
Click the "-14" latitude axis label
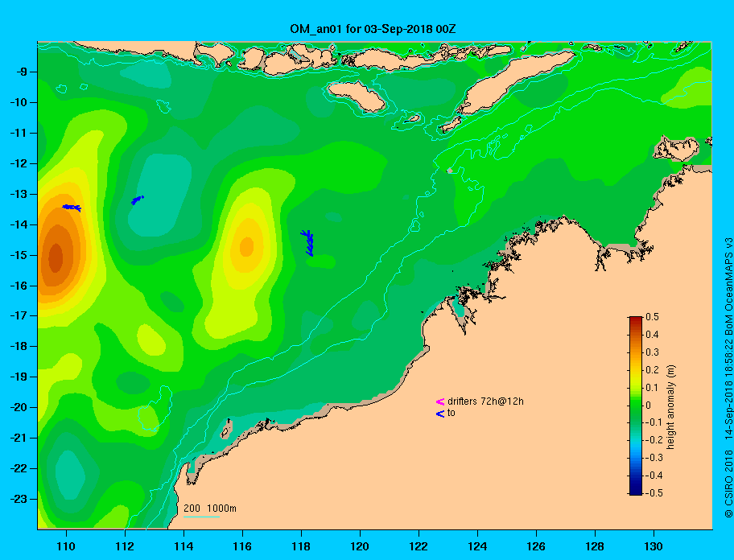tap(20, 224)
